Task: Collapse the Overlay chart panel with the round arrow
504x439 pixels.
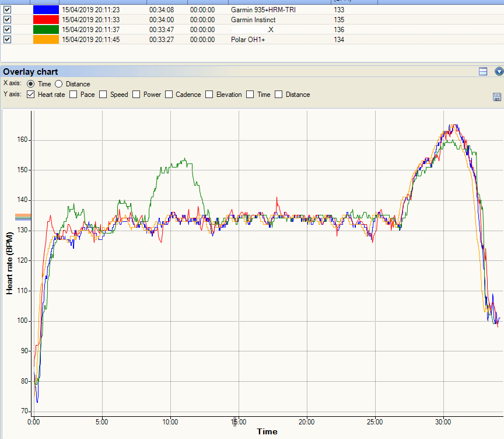Action: click(x=499, y=71)
